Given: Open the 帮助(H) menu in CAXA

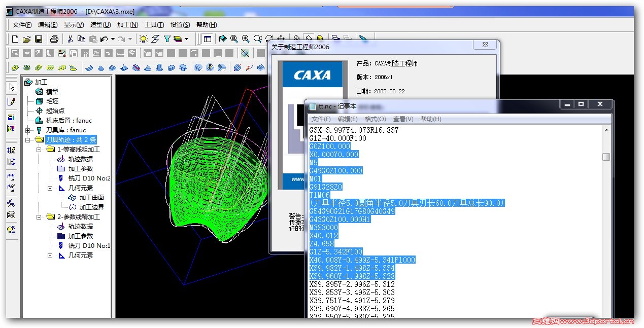Looking at the screenshot, I should point(207,25).
